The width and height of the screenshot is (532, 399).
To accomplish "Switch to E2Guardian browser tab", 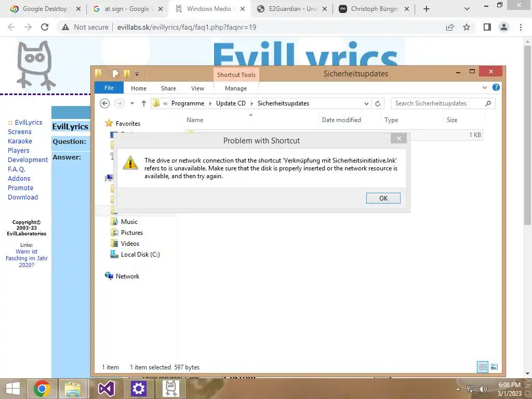I will pyautogui.click(x=292, y=9).
